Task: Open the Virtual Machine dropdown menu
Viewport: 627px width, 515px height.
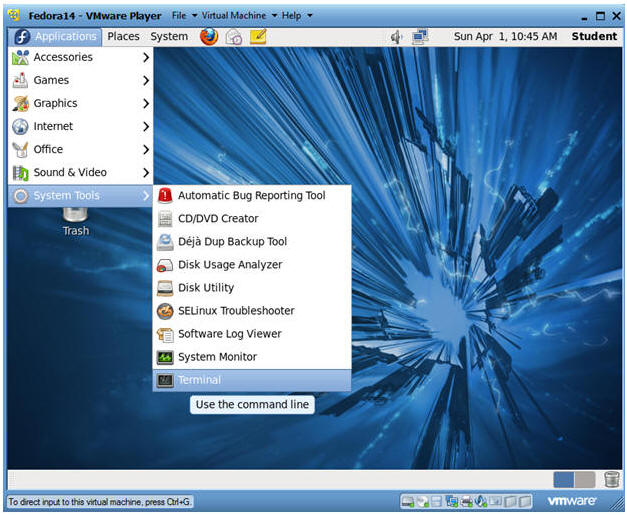Action: point(239,16)
